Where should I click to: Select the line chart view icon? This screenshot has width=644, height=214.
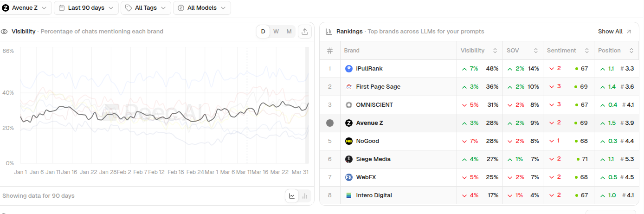click(292, 196)
